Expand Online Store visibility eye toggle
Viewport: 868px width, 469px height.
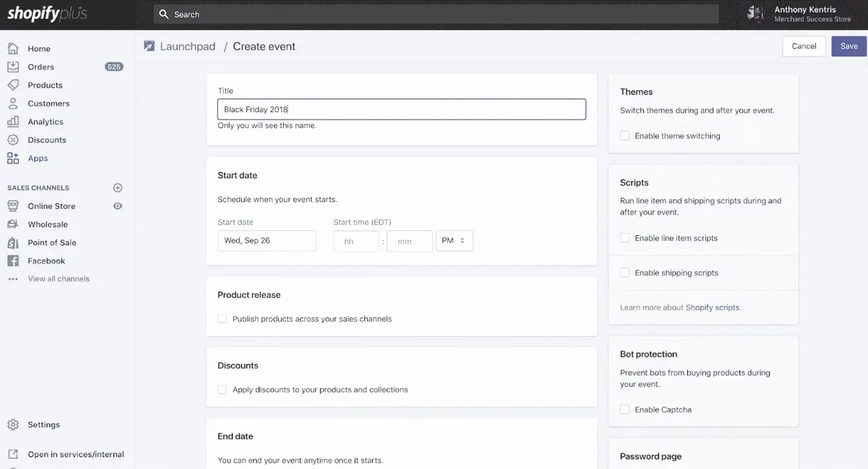click(x=118, y=206)
